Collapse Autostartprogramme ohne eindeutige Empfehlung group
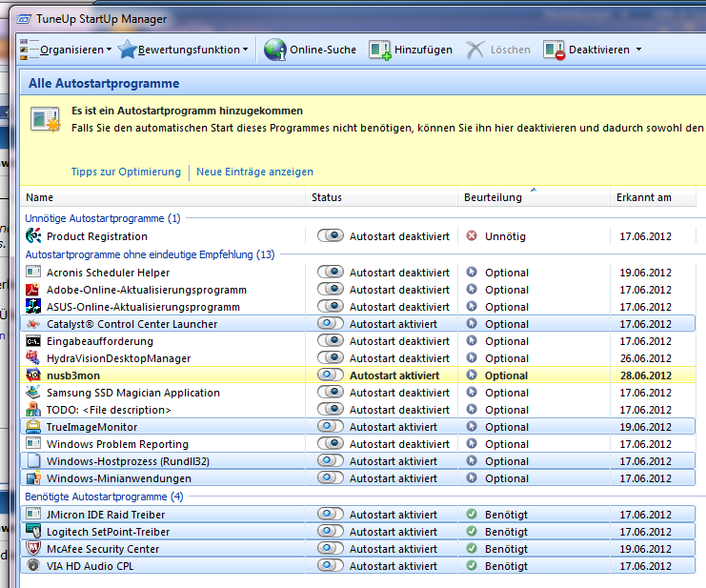Screen dimensions: 706x588 (x=150, y=254)
